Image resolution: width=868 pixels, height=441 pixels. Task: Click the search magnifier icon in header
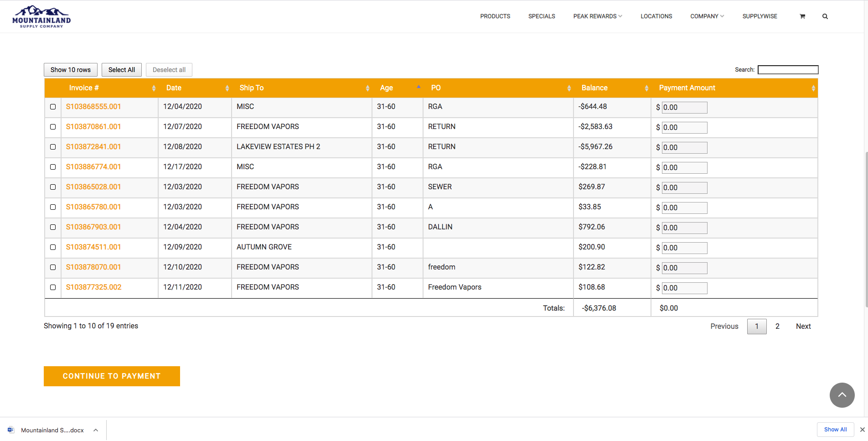click(825, 16)
